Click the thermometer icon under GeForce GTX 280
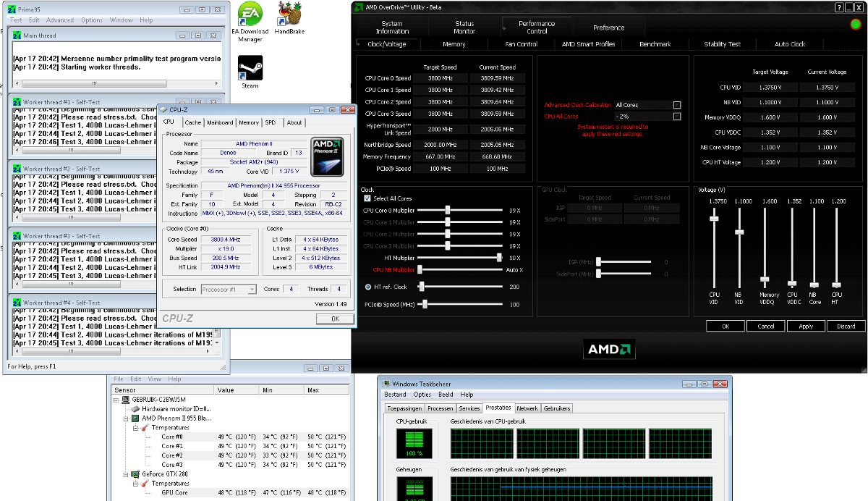 click(x=145, y=484)
